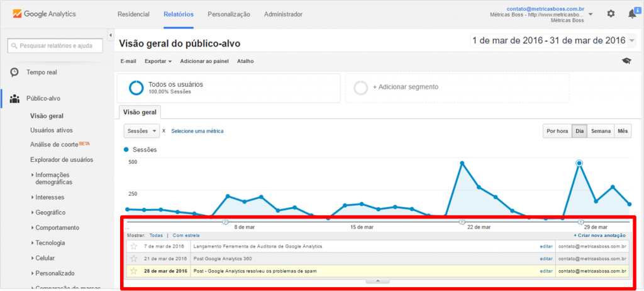Collapse annotations panel with bottom arrow
This screenshot has height=291, width=644.
tap(377, 280)
